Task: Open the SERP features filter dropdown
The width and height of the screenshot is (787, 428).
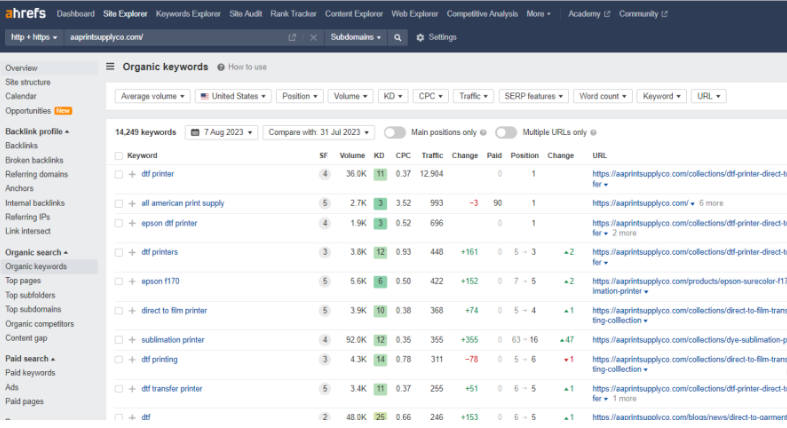Action: (533, 97)
